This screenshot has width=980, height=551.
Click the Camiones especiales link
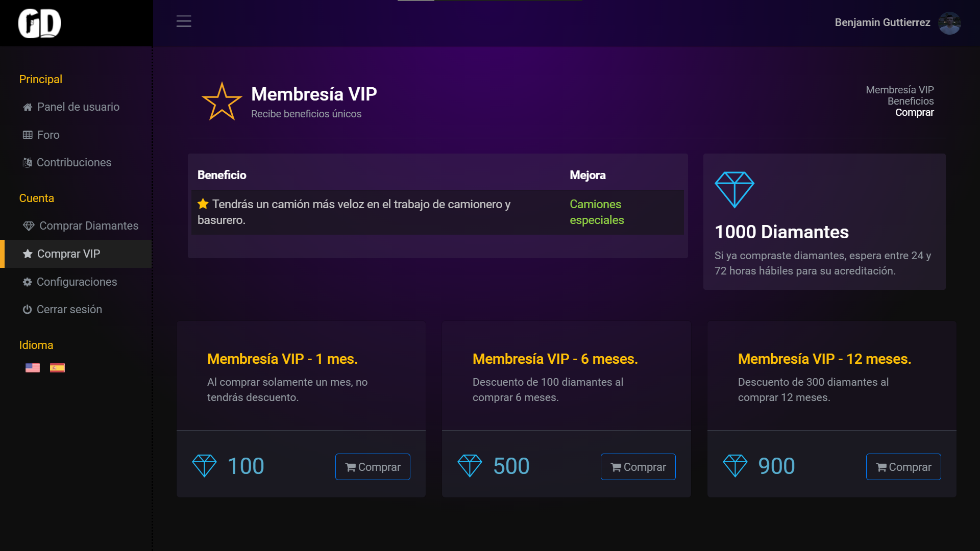(596, 212)
